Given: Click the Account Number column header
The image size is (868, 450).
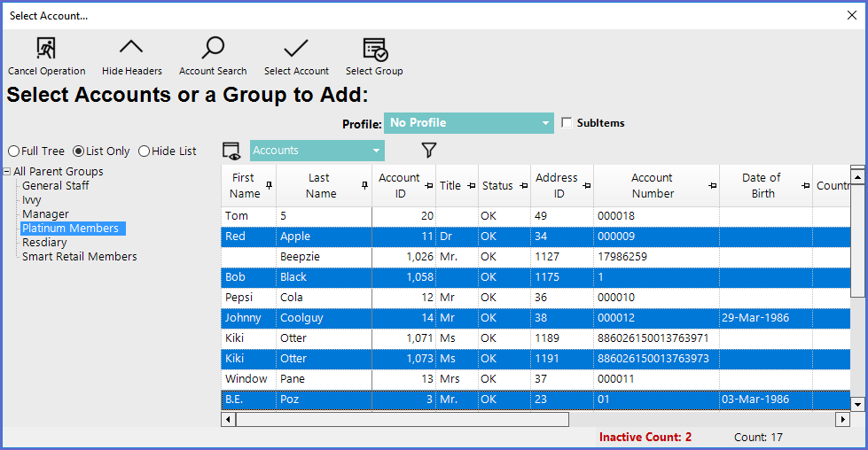Looking at the screenshot, I should (652, 185).
